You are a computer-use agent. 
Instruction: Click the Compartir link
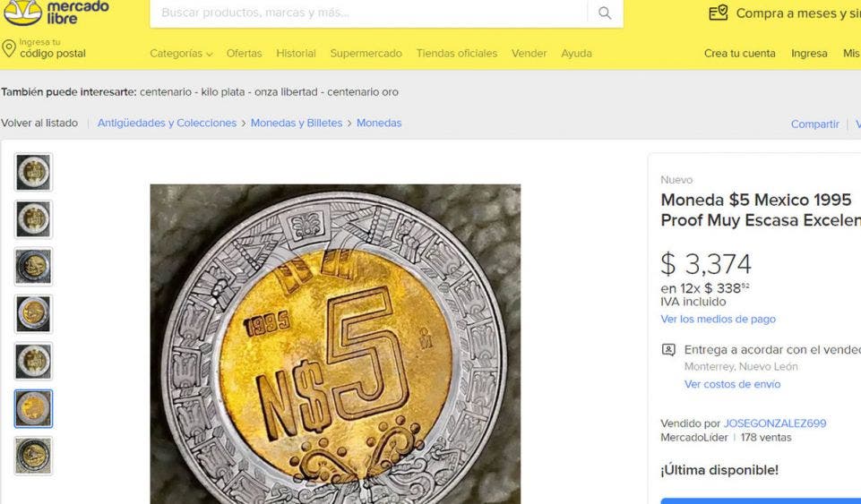click(x=814, y=124)
